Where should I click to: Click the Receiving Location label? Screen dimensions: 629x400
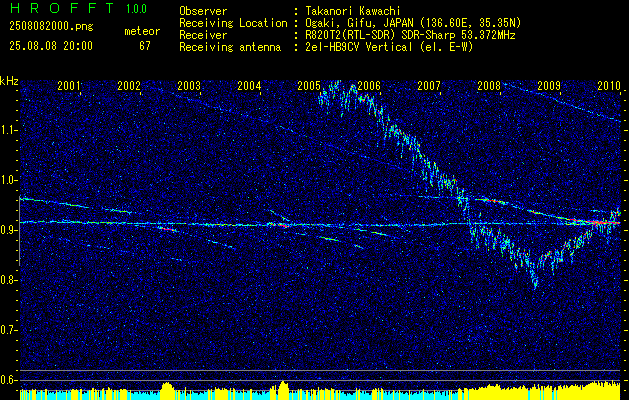(x=233, y=23)
